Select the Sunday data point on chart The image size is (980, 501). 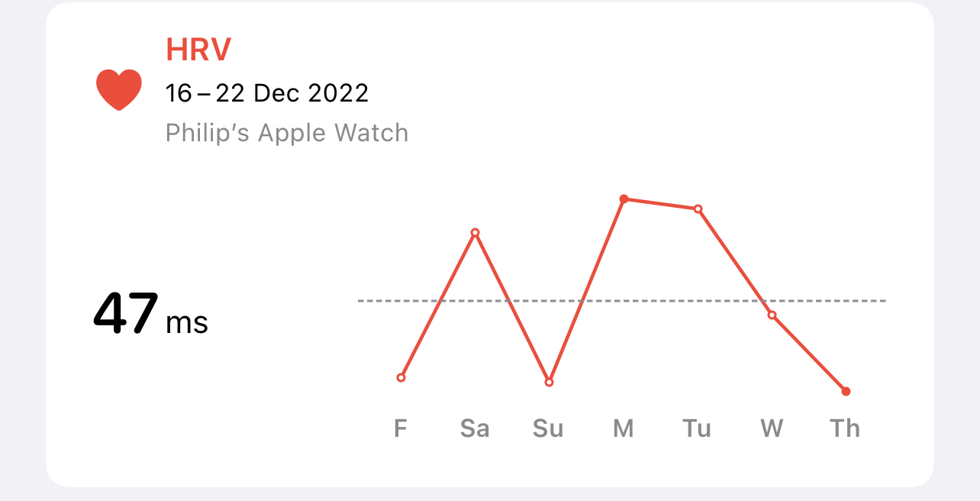549,382
